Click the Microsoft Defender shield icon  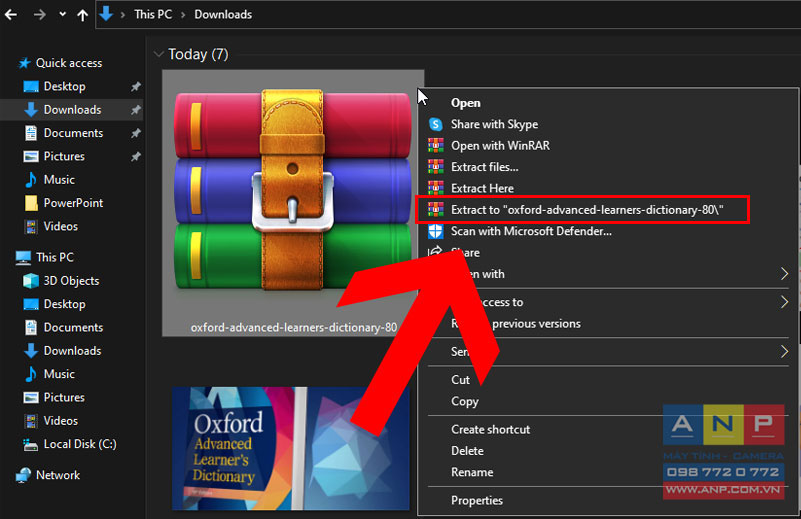pyautogui.click(x=435, y=231)
